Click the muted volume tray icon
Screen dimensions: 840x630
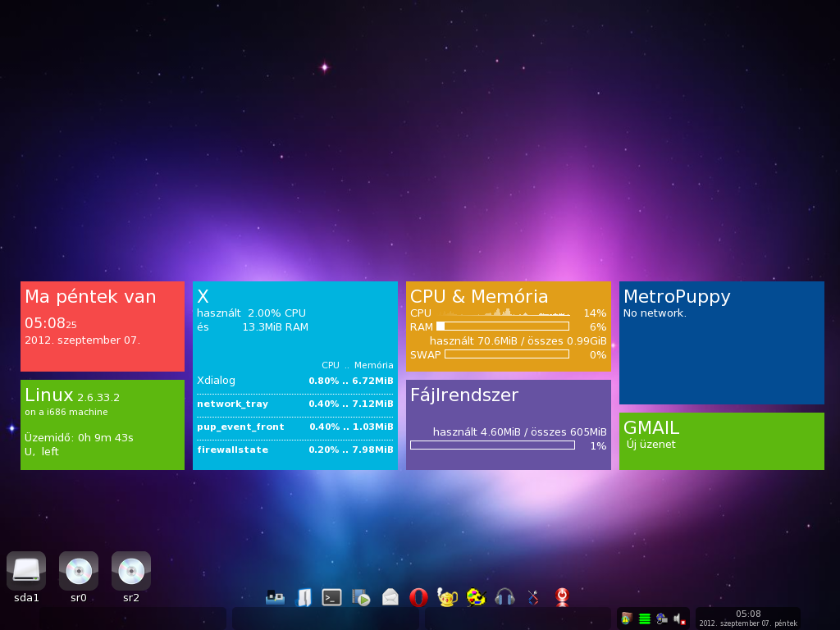[679, 619]
